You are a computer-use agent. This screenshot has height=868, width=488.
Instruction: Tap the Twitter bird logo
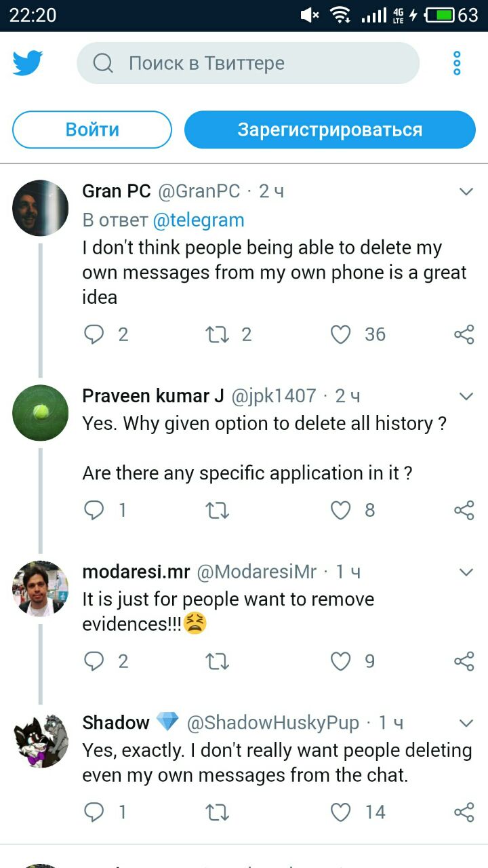click(x=28, y=63)
